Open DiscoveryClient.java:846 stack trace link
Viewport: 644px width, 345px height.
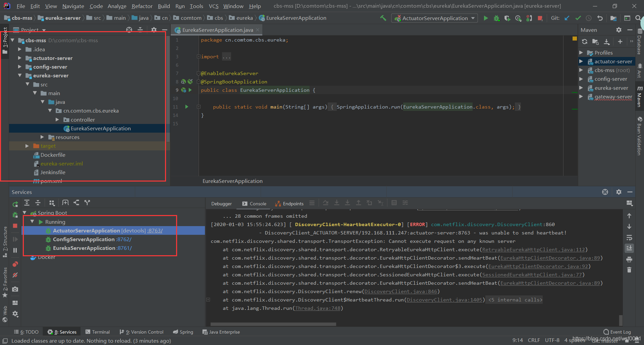click(401, 291)
